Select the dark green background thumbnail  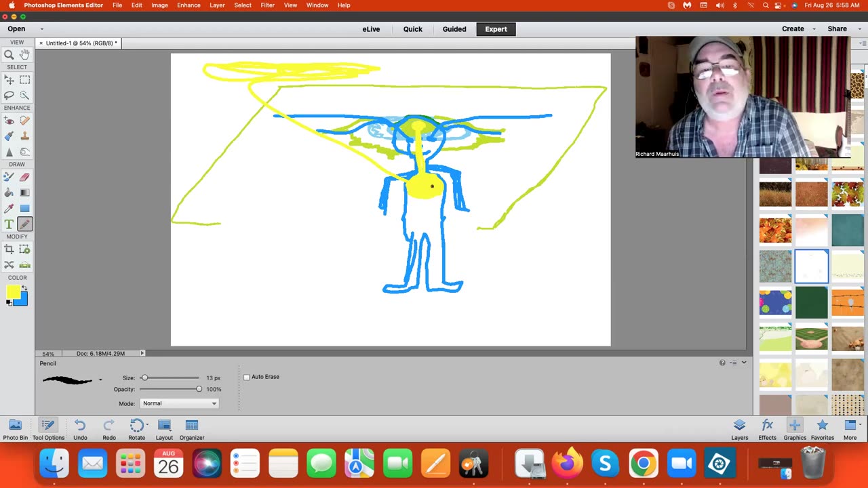(812, 302)
